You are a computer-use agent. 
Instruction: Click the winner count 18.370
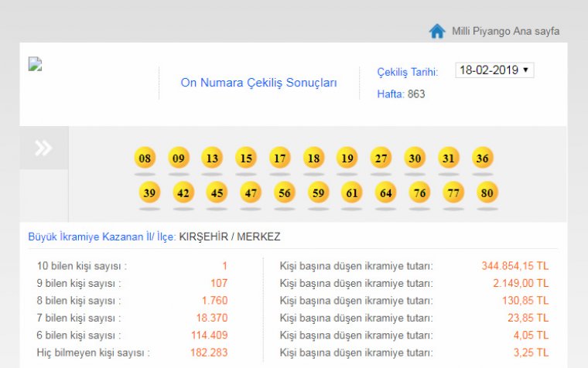[x=212, y=318]
